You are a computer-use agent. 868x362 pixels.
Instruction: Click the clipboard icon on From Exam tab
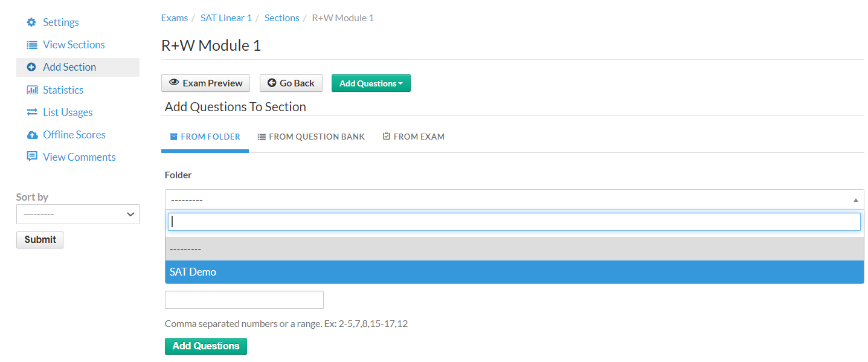pyautogui.click(x=387, y=137)
